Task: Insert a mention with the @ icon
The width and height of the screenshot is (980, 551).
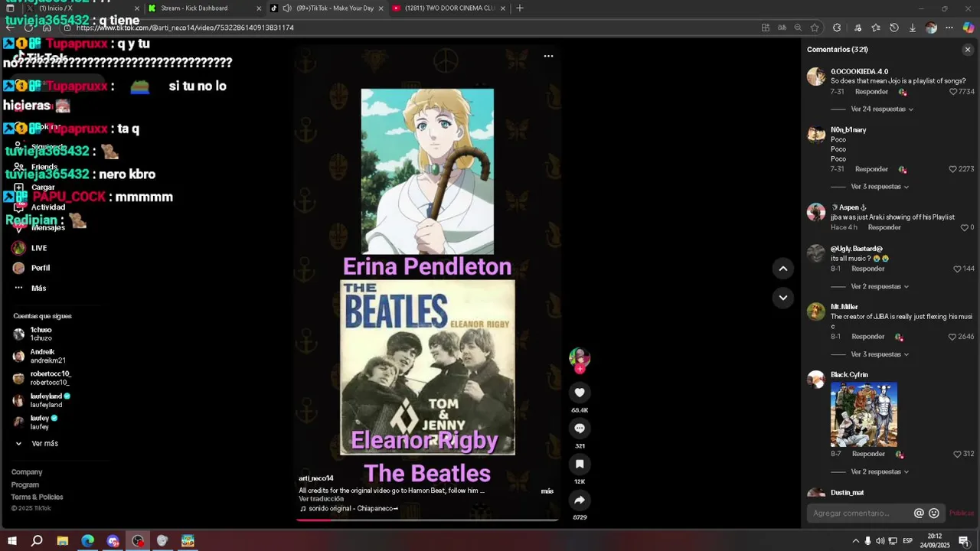Action: point(919,514)
